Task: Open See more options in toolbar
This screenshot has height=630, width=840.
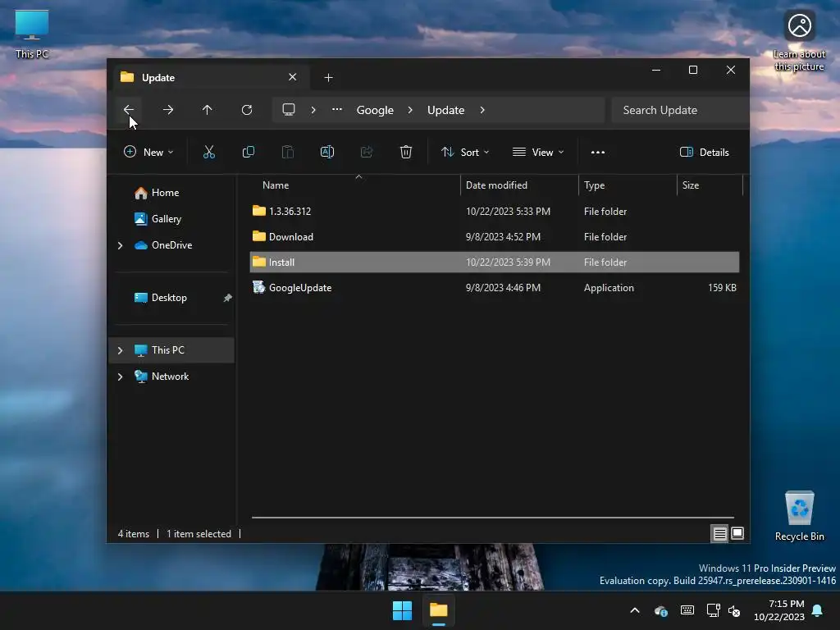Action: coord(598,152)
